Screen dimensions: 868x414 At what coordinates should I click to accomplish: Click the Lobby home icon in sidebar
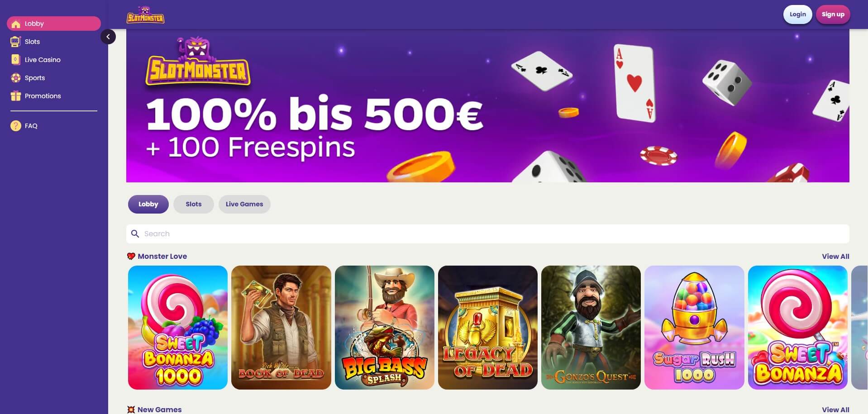click(16, 24)
